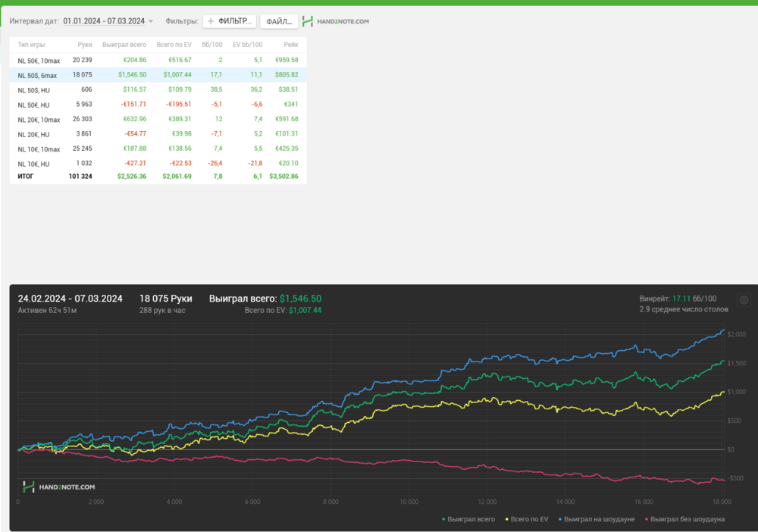Select the NL 50€, 10max row
Screen dimensions: 758x532
tap(158, 60)
